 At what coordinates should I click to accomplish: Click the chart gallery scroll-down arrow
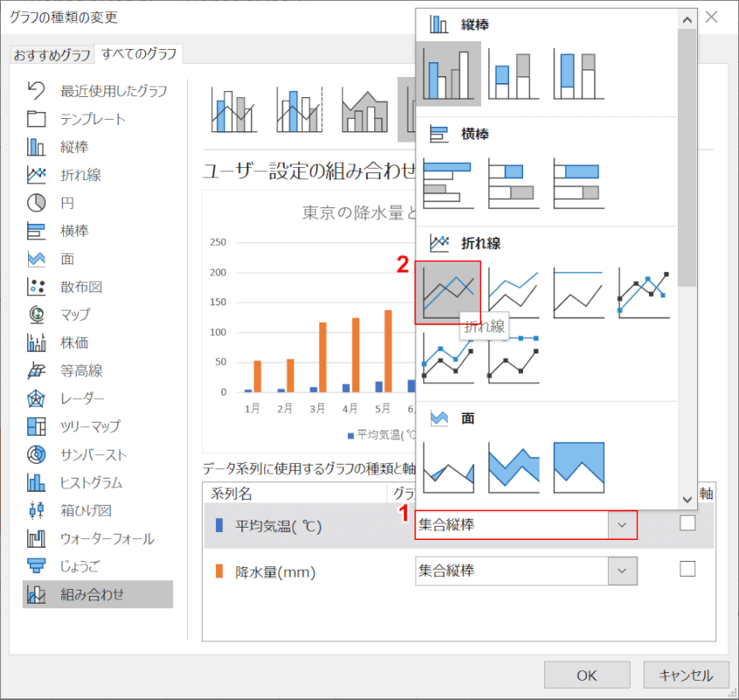click(x=687, y=499)
